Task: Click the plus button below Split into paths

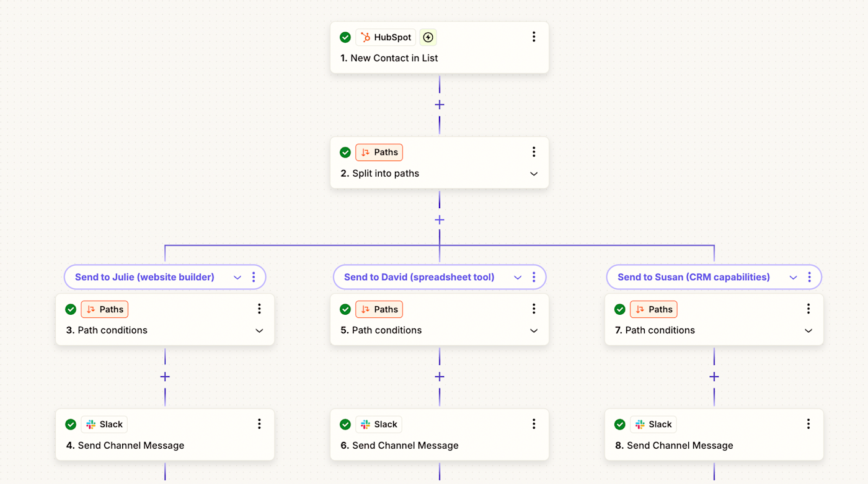Action: pyautogui.click(x=440, y=220)
